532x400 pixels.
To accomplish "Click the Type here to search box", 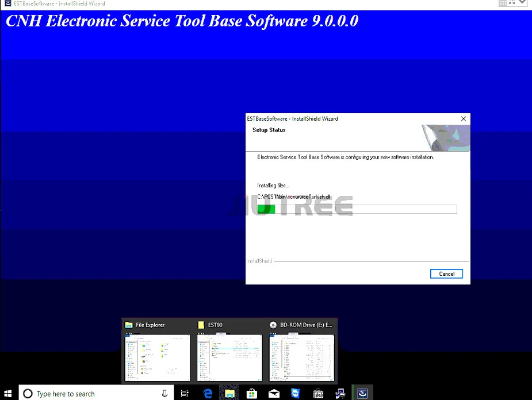I will click(96, 394).
